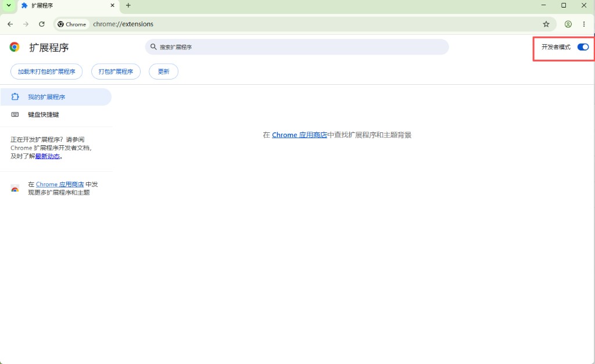Click the Web Store rainbow icon in sidebar
This screenshot has height=364, width=595.
click(x=15, y=189)
